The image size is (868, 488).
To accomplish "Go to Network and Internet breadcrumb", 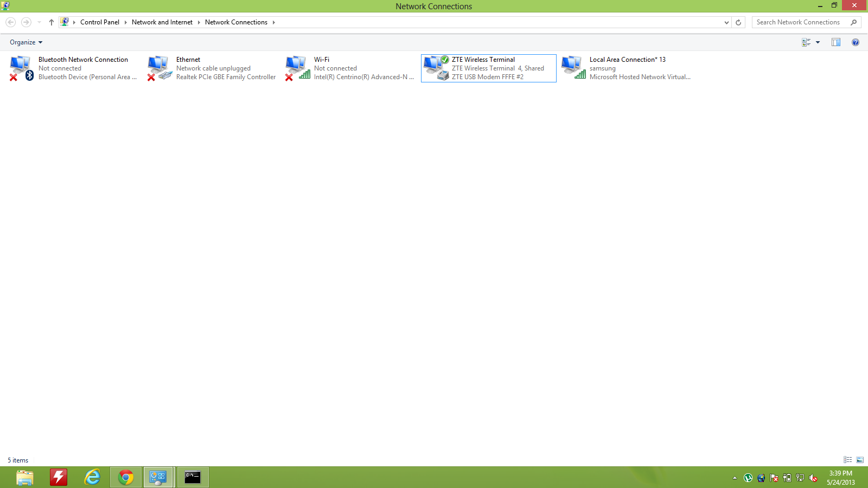I will [162, 22].
